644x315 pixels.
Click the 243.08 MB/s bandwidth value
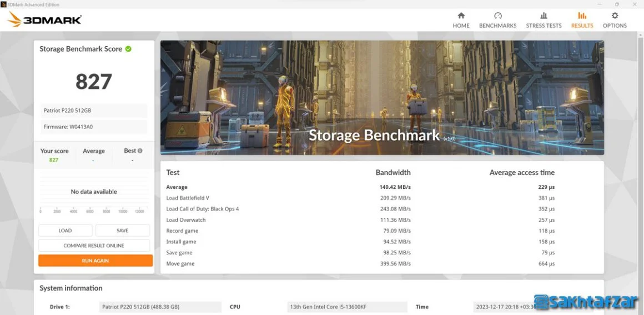[x=395, y=209]
